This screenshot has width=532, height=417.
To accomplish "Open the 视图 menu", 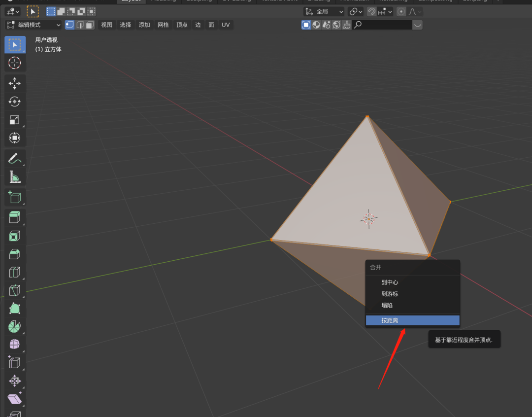I will (106, 25).
